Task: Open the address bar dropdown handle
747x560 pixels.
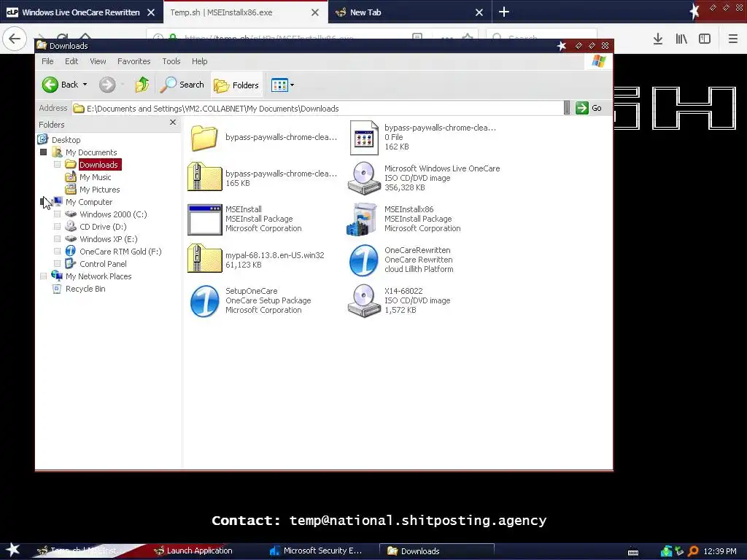Action: [566, 108]
